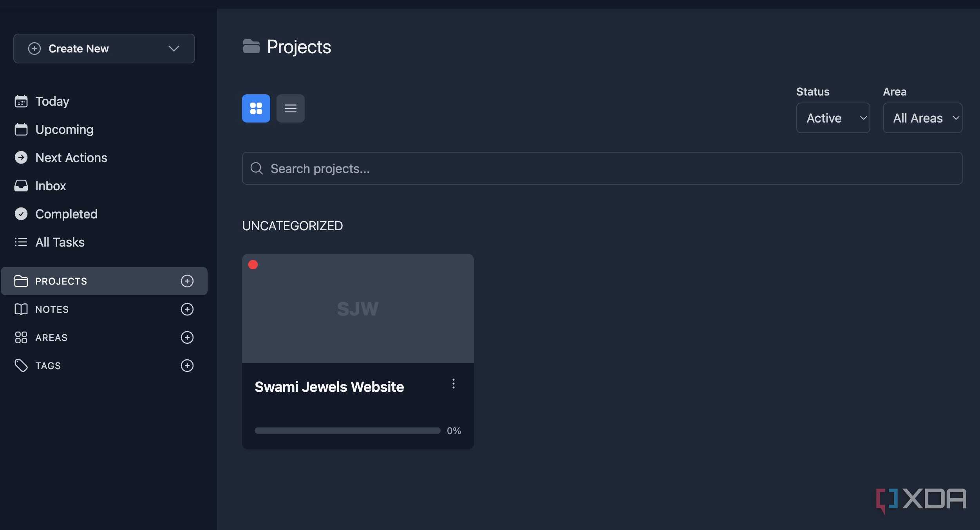Open the Create New dropdown button
Screen dimensions: 980x530
[104, 49]
